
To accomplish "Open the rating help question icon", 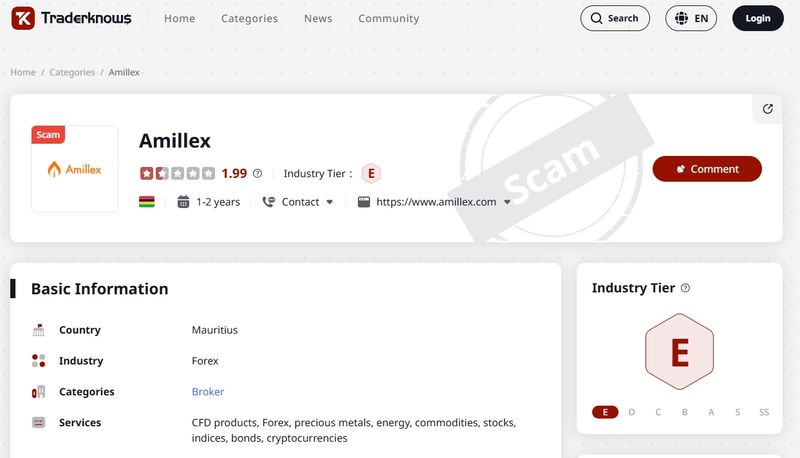I will [x=257, y=173].
